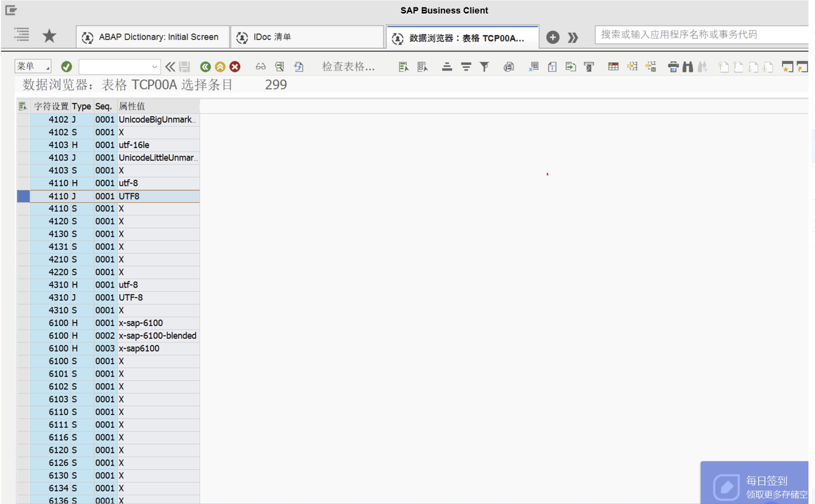The height and width of the screenshot is (504, 815).
Task: Click the table select-all corner icon
Action: [23, 106]
